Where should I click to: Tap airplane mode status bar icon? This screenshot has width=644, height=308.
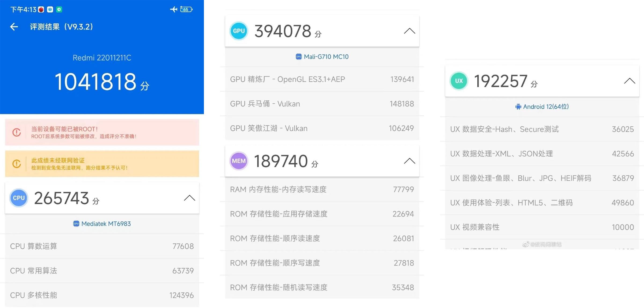(x=173, y=9)
